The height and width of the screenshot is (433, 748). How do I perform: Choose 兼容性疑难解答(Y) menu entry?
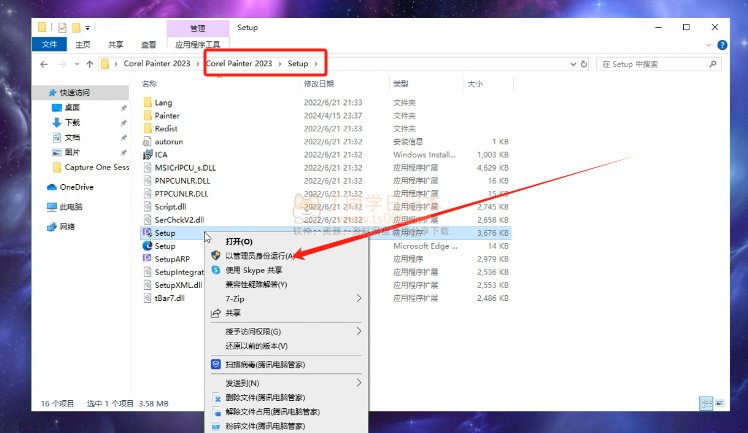click(256, 285)
